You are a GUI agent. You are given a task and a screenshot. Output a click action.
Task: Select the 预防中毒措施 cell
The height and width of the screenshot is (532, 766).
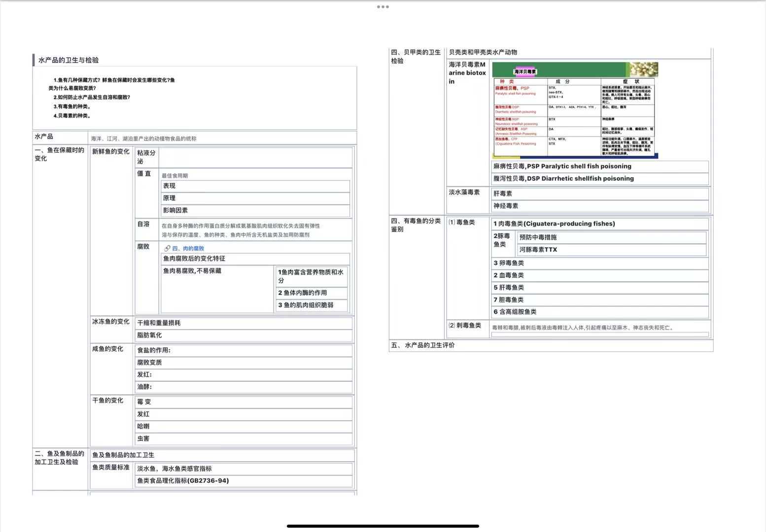(611, 237)
